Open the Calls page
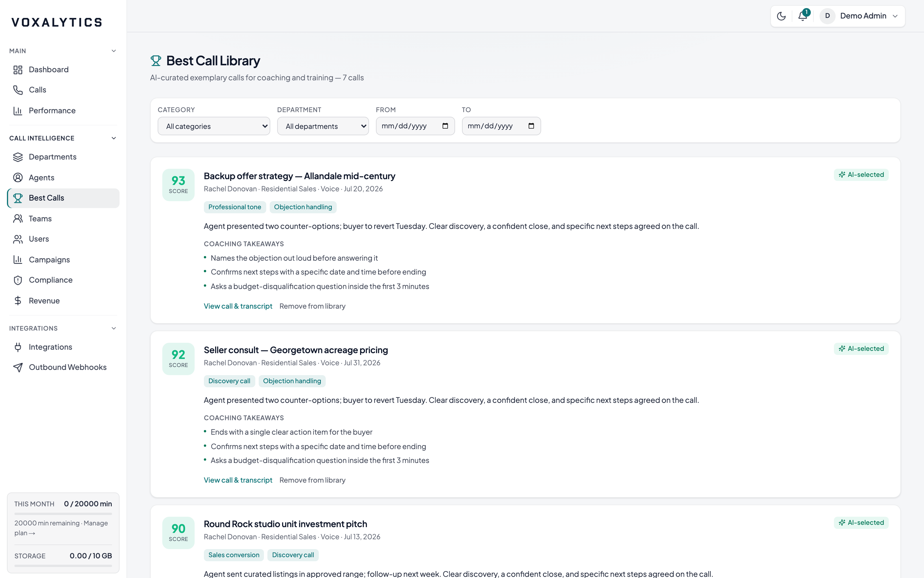The width and height of the screenshot is (924, 578). pyautogui.click(x=64, y=90)
